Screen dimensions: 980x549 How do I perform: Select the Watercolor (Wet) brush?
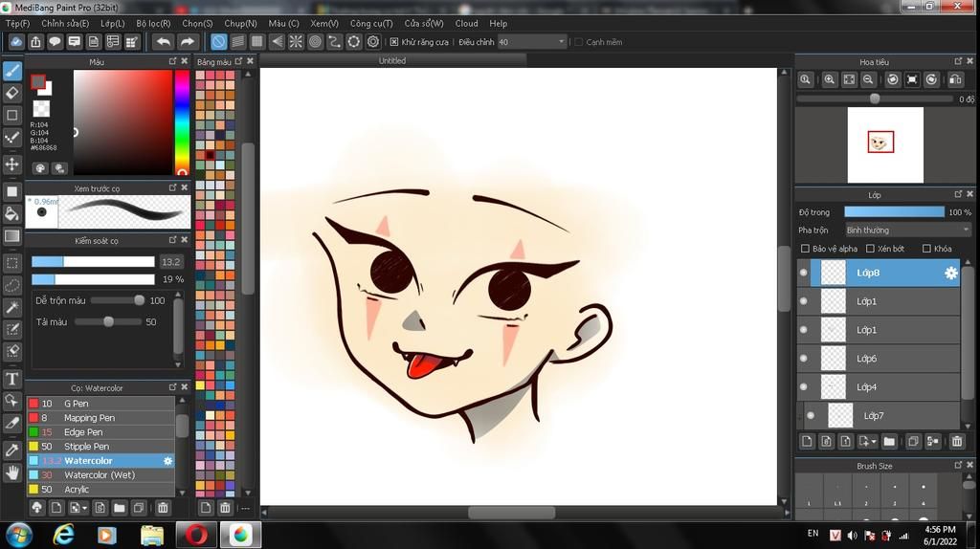click(x=100, y=475)
